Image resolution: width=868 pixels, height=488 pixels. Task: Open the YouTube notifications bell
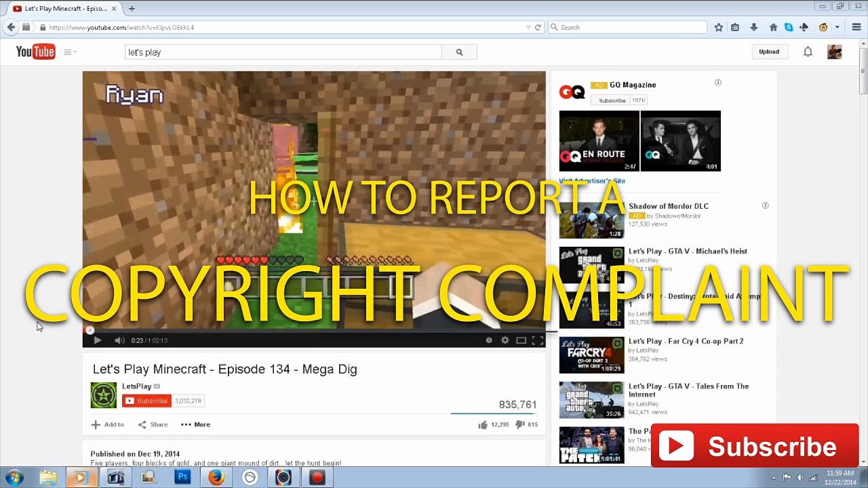point(808,52)
